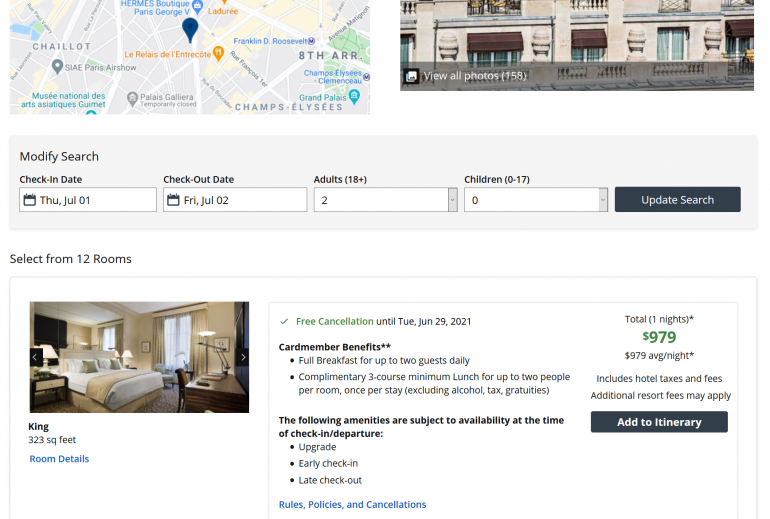Show previous King room photo with left arrow
The height and width of the screenshot is (519, 770).
(36, 357)
